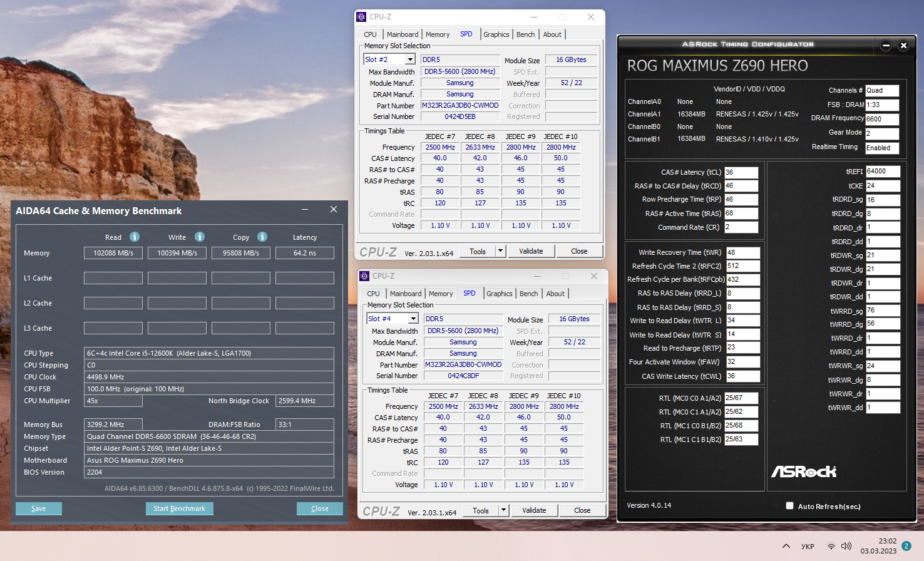Click the Command Rate (CR) field

(x=741, y=227)
